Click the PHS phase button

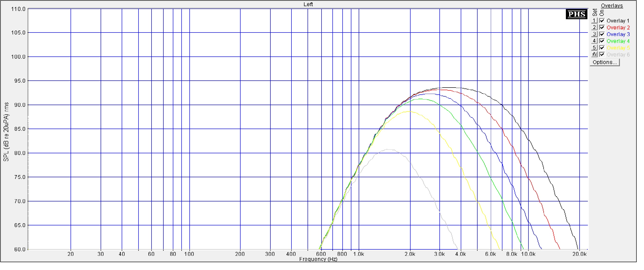(x=576, y=14)
